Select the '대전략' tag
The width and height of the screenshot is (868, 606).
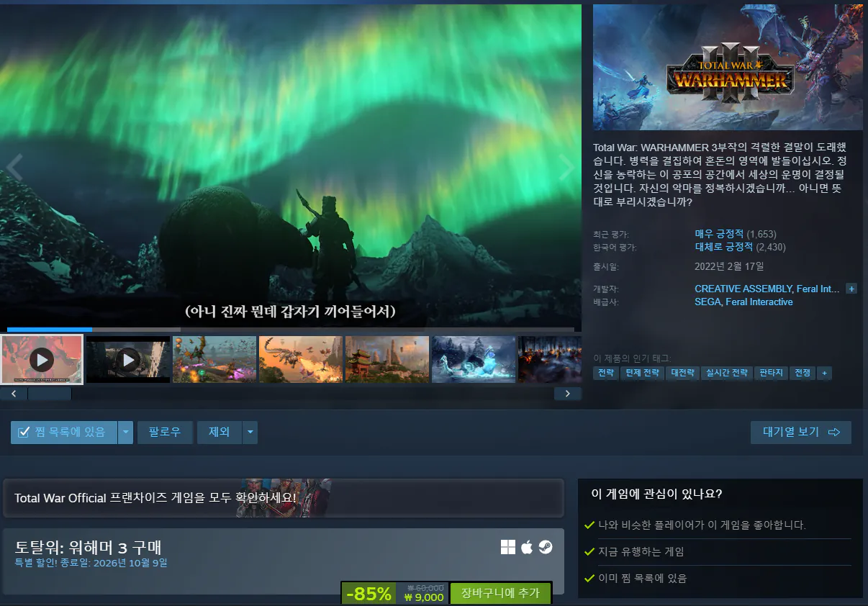(682, 373)
